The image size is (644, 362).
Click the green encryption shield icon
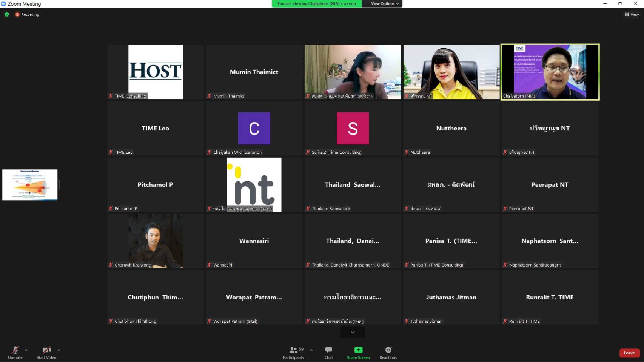[7, 14]
